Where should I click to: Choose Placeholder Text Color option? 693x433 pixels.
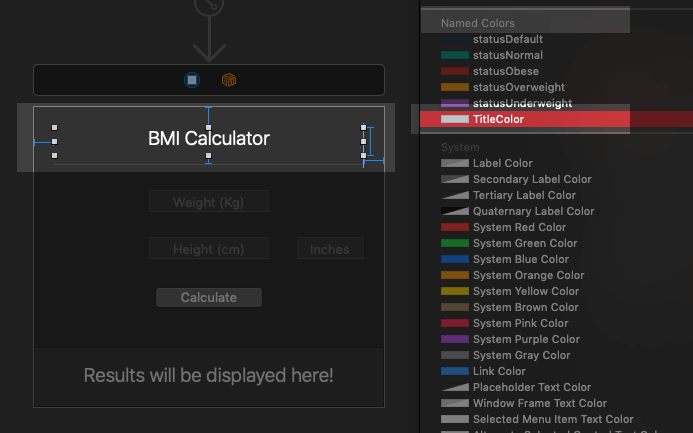pyautogui.click(x=533, y=387)
